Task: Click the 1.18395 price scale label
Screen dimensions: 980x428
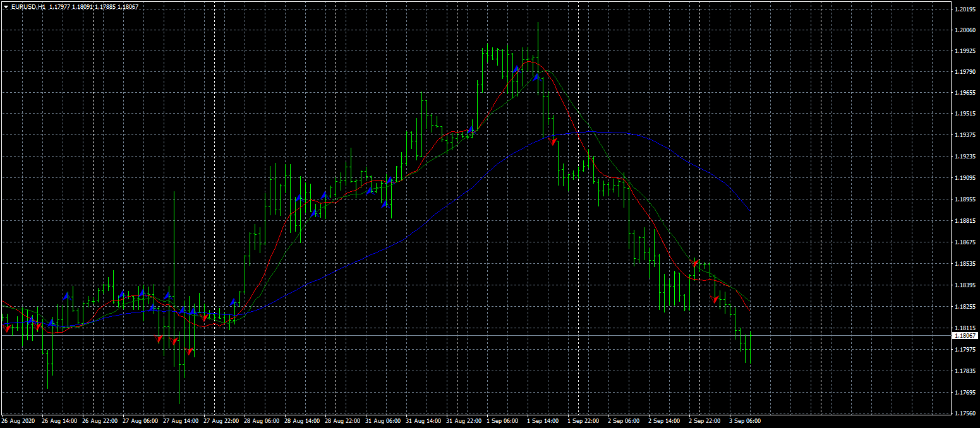Action: (965, 287)
